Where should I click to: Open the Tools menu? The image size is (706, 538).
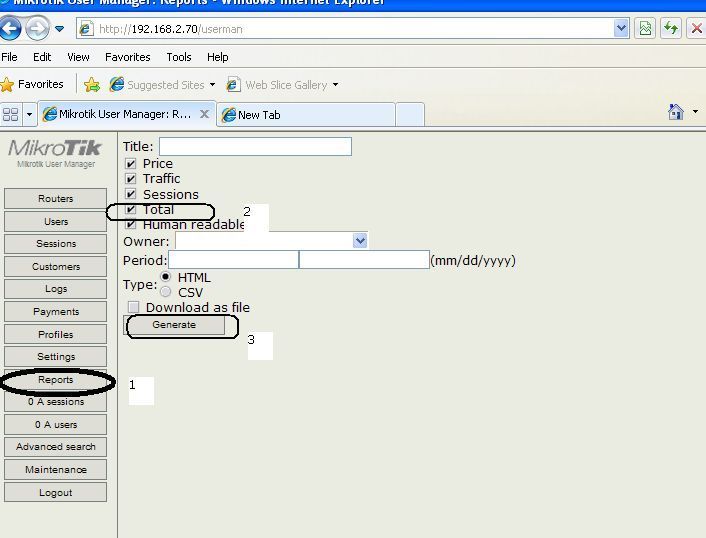(x=179, y=57)
